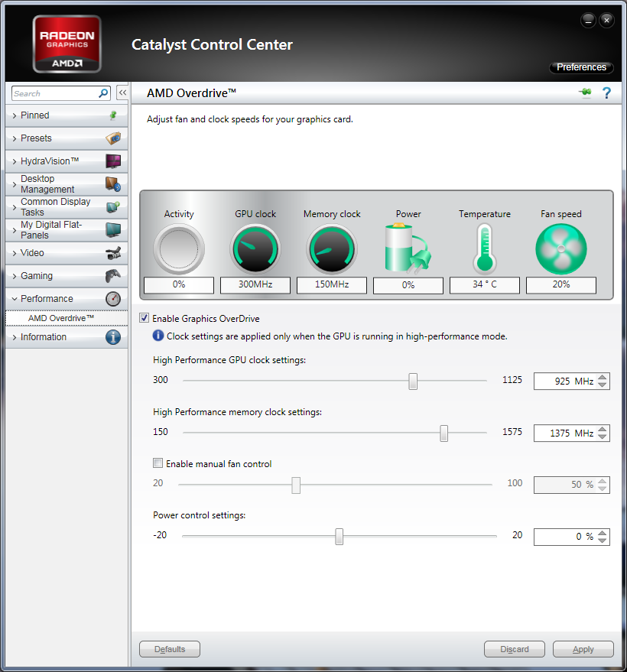Click the Desktop Management icon

tap(113, 183)
